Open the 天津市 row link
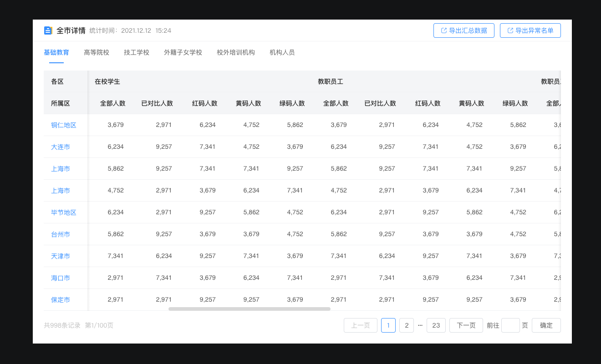This screenshot has width=601, height=364. click(61, 256)
